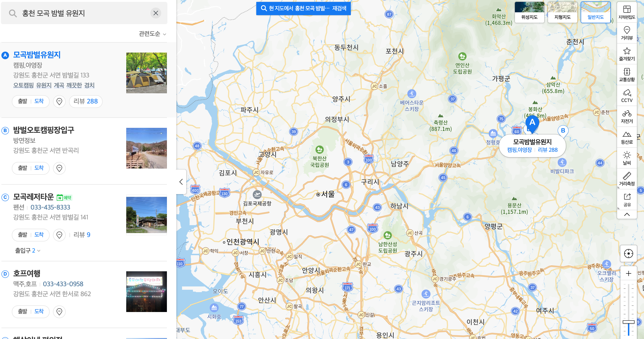644x339 pixels.
Task: Call 모곡레저타운 phone number 033-435-8333
Action: point(50,207)
